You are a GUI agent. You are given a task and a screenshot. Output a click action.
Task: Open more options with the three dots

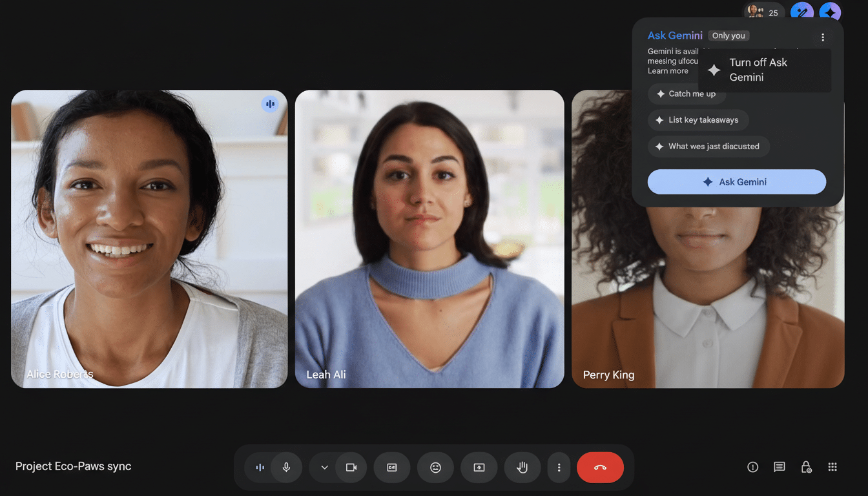click(x=559, y=467)
